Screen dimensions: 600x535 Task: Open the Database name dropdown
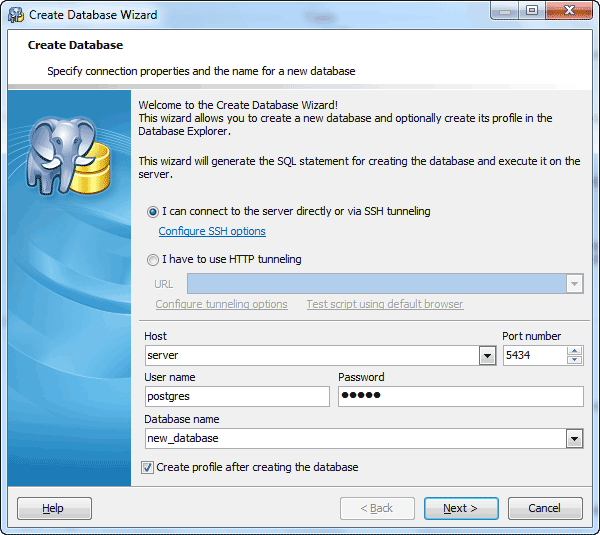574,438
